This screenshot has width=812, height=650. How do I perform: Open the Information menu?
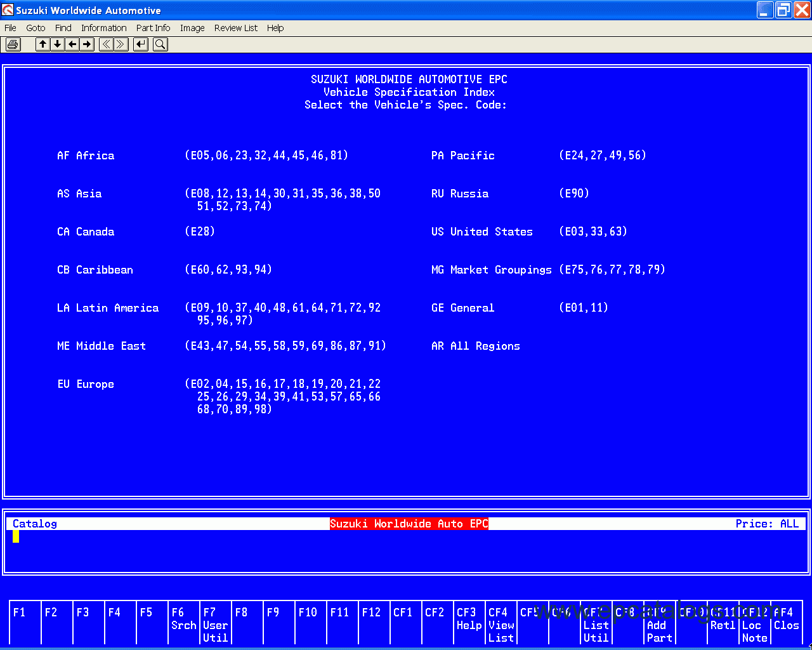(104, 28)
